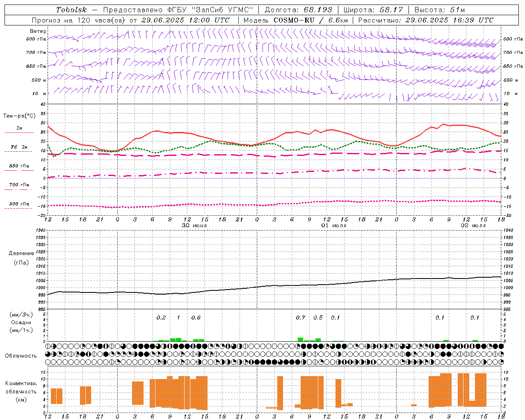Click the station name 'Tobolsk' in the header
This screenshot has height=420, width=525.
(71, 9)
